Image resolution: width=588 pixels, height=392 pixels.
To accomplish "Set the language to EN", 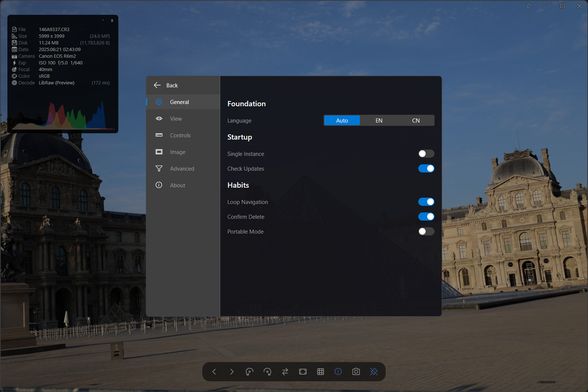I will [x=379, y=120].
